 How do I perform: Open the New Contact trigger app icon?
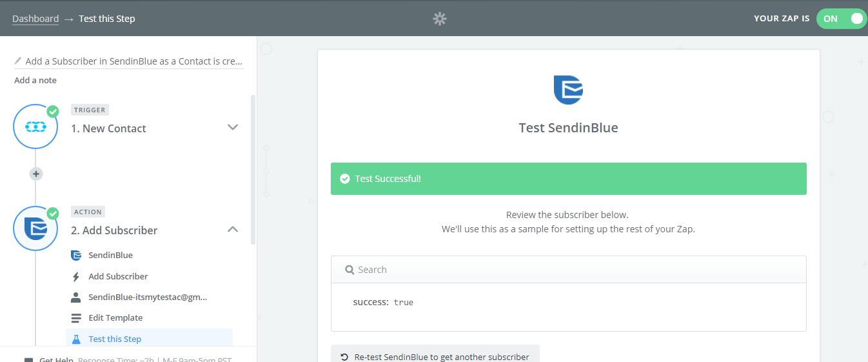click(35, 127)
